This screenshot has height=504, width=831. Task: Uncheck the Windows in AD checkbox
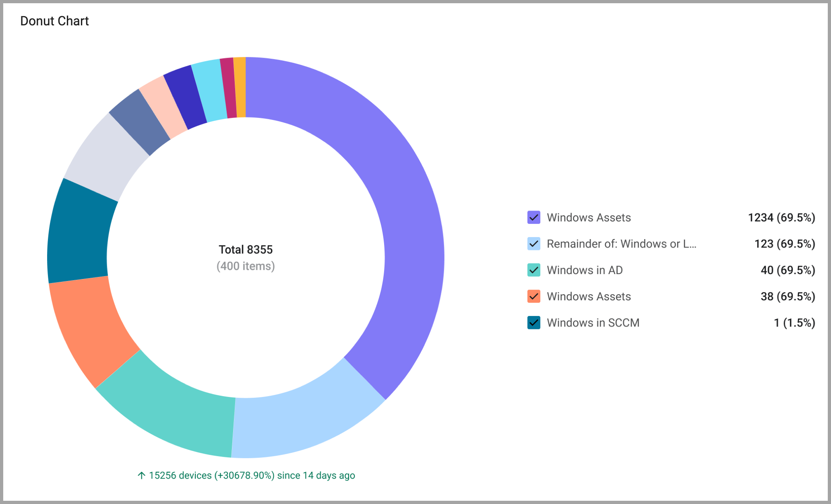(533, 270)
